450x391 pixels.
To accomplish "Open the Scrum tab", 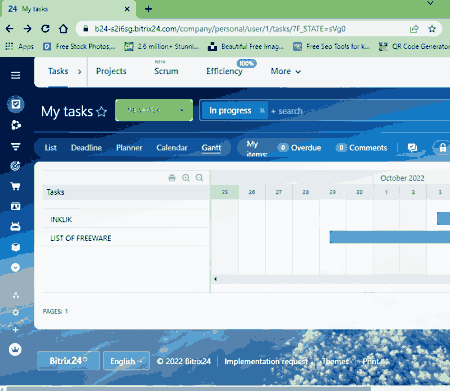I will click(166, 71).
